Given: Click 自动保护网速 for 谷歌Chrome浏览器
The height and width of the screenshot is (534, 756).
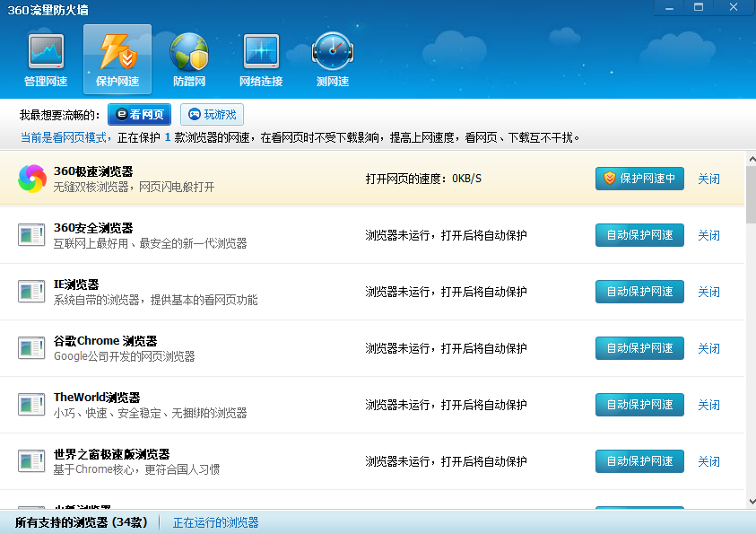Looking at the screenshot, I should [639, 348].
